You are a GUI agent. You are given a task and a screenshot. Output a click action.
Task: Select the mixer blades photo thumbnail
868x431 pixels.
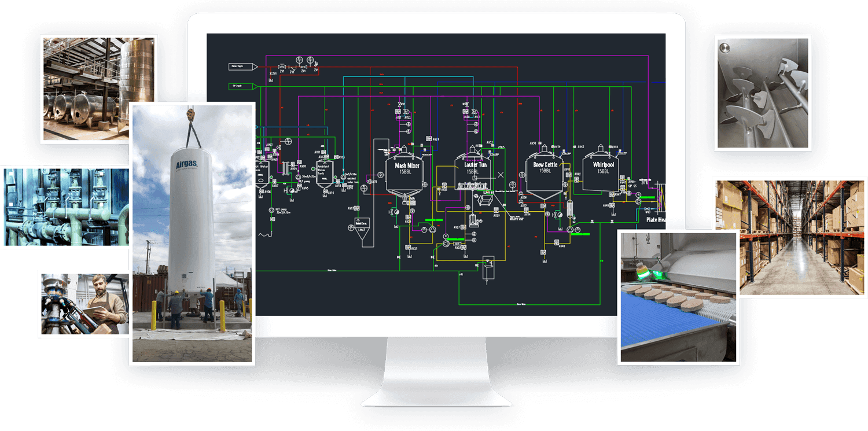(763, 93)
